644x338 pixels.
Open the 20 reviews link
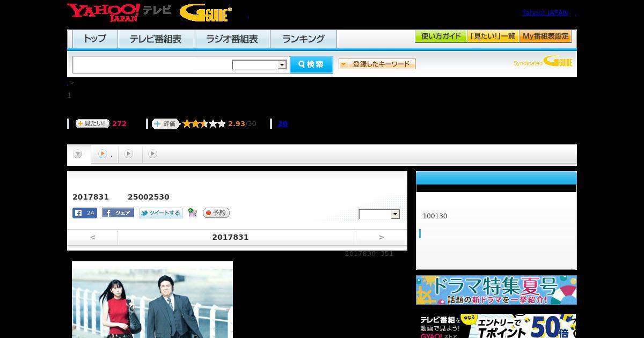[283, 124]
